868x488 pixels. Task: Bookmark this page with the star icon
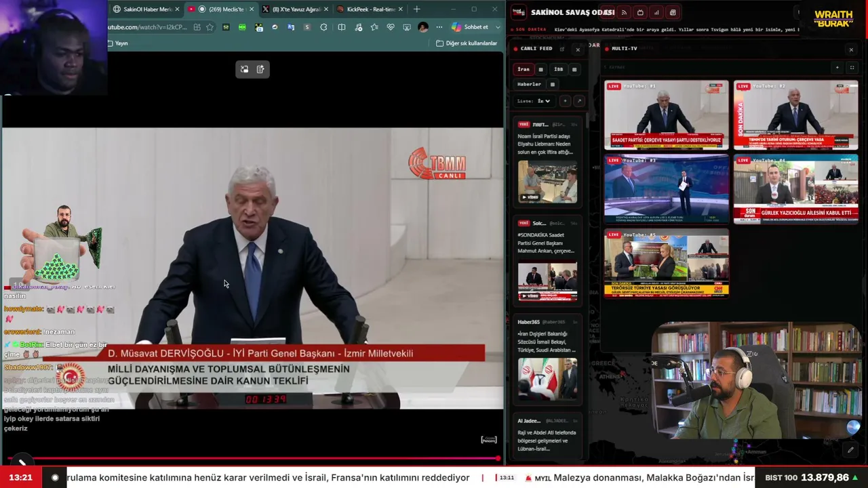210,27
